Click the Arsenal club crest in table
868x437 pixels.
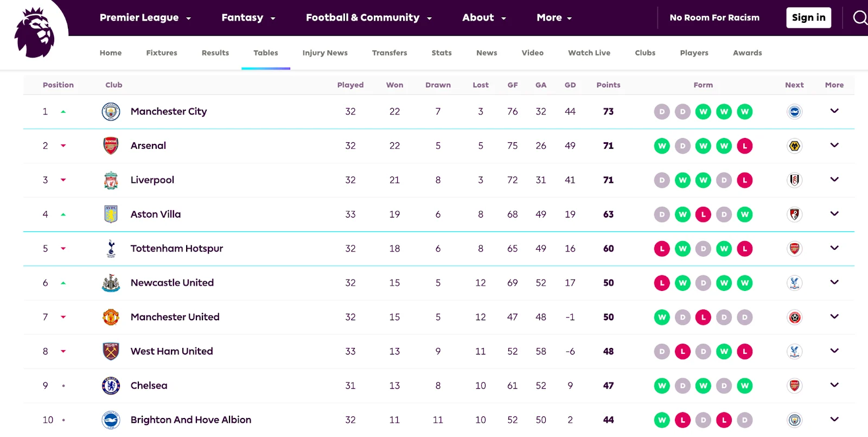click(x=111, y=146)
